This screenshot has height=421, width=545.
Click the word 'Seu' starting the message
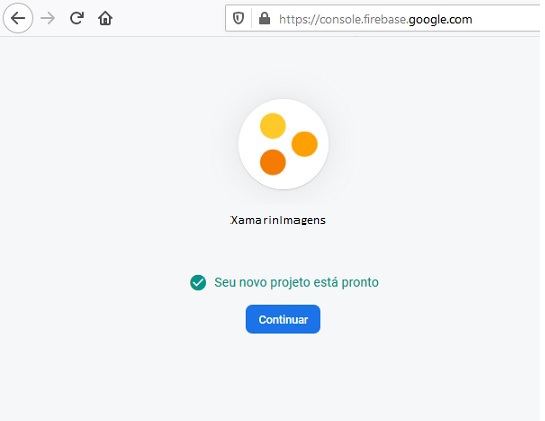(x=225, y=282)
